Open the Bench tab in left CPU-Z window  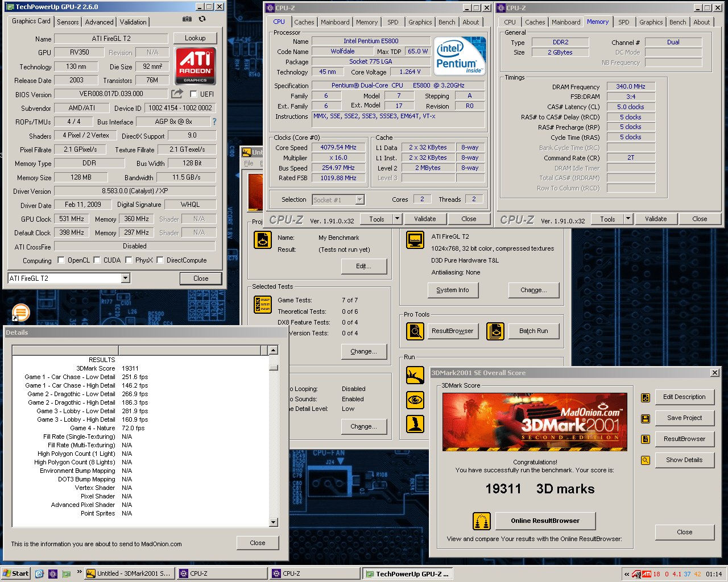(x=447, y=22)
